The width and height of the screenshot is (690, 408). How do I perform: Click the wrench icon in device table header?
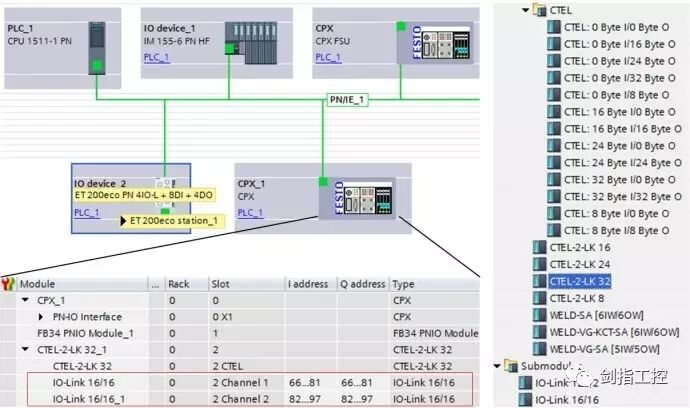(x=8, y=284)
